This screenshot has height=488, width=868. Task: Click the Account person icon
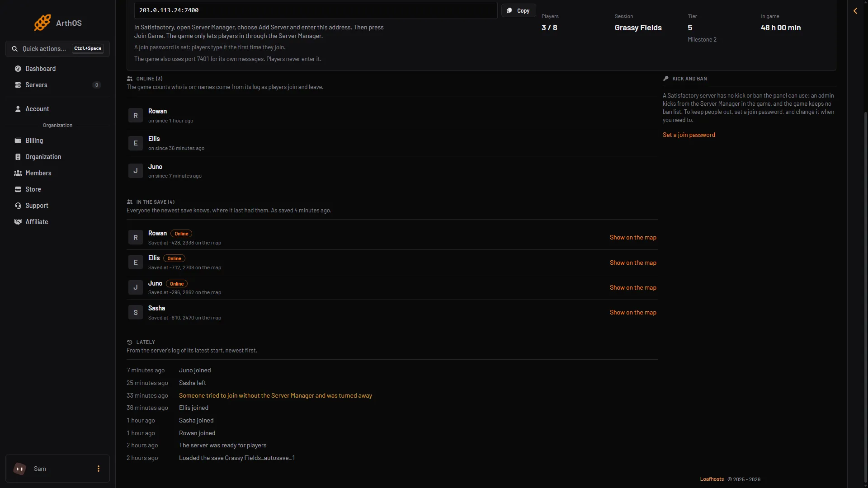[x=18, y=109]
